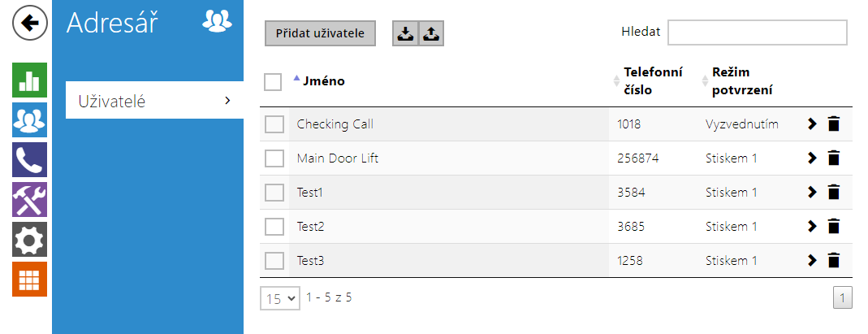Check the Checking Call row checkbox

tap(274, 124)
